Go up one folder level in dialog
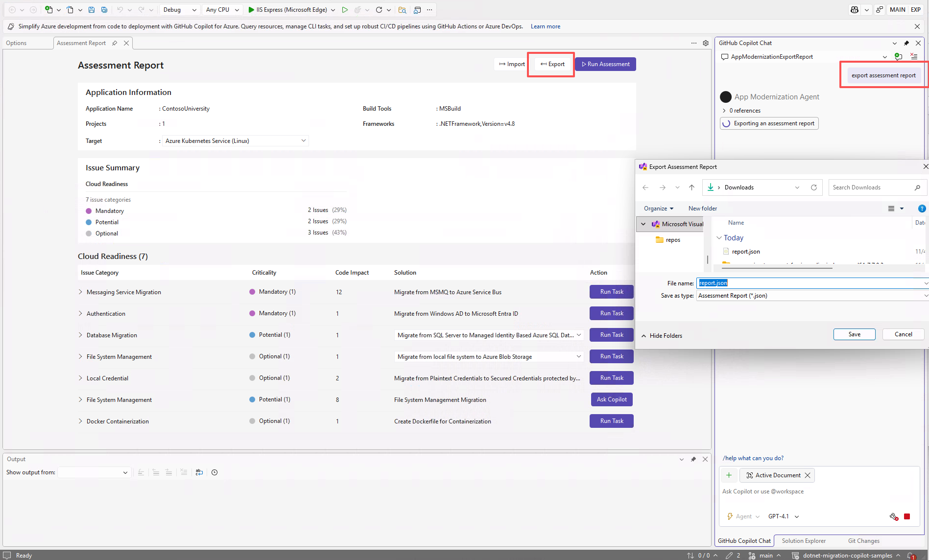The image size is (929, 560). pyautogui.click(x=691, y=187)
